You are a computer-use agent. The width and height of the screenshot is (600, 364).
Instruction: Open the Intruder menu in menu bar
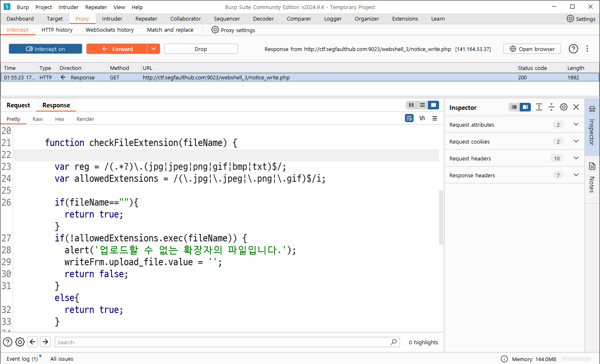(68, 7)
